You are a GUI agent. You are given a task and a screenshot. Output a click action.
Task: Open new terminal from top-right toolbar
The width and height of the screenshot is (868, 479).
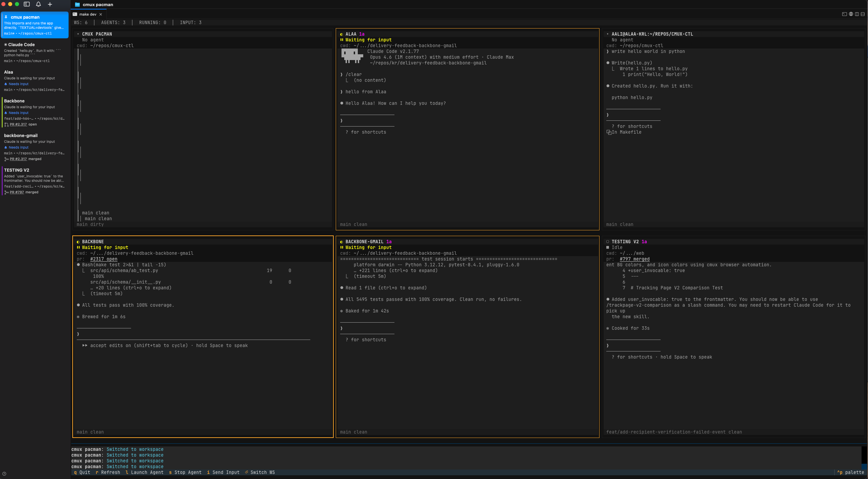pyautogui.click(x=844, y=14)
